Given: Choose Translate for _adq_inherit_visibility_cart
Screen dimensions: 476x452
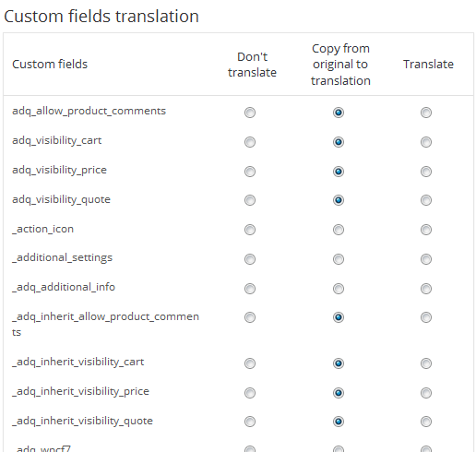Looking at the screenshot, I should coord(426,363).
